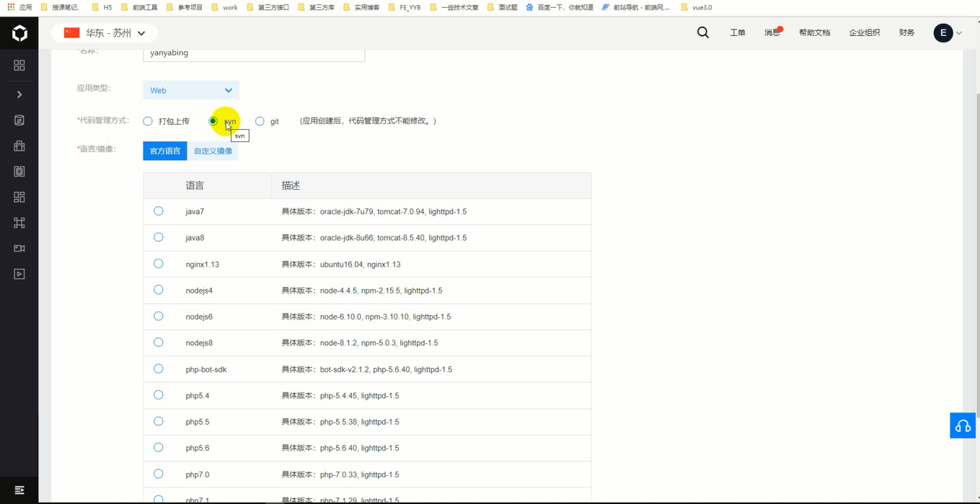The height and width of the screenshot is (504, 980).
Task: Open the user avatar E dropdown
Action: [943, 32]
